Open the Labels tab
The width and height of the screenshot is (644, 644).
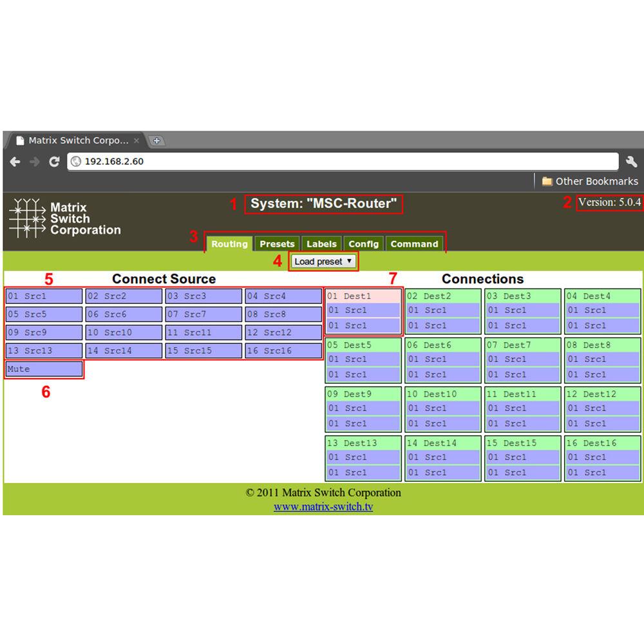pos(321,244)
